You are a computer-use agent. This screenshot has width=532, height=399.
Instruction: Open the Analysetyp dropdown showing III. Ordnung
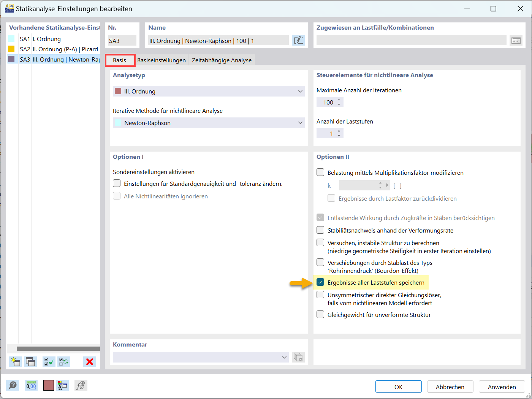300,91
